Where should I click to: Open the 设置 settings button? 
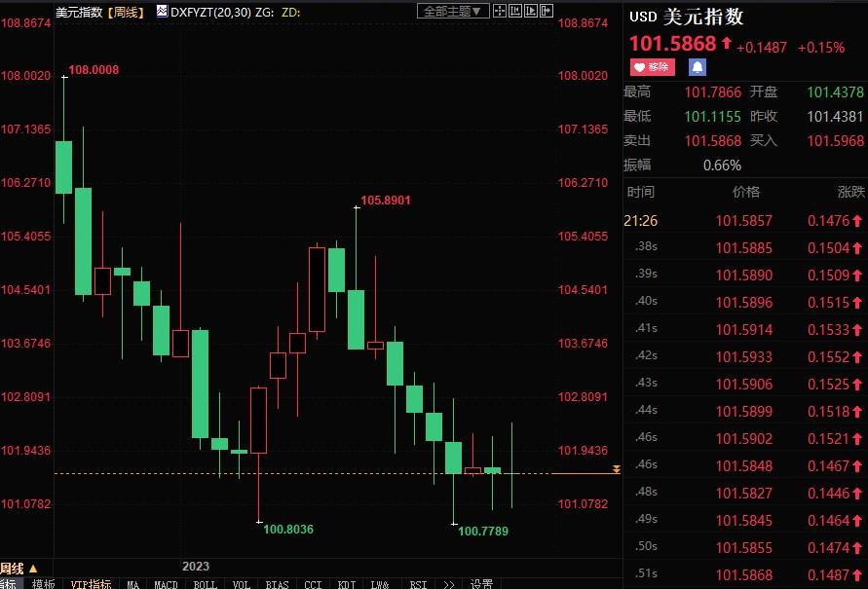[x=481, y=584]
